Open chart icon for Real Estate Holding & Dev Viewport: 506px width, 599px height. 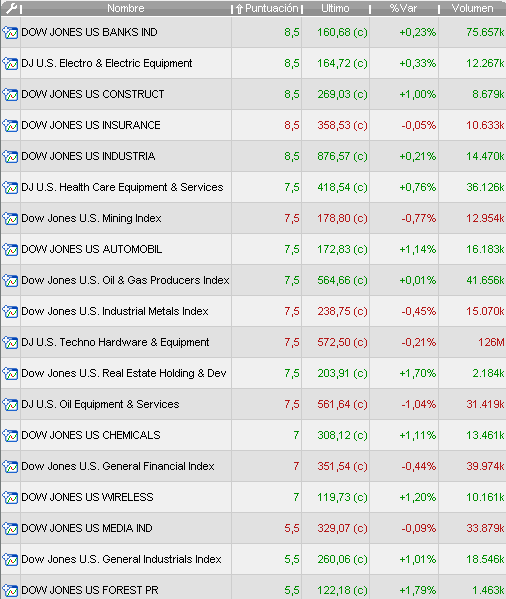(10, 374)
